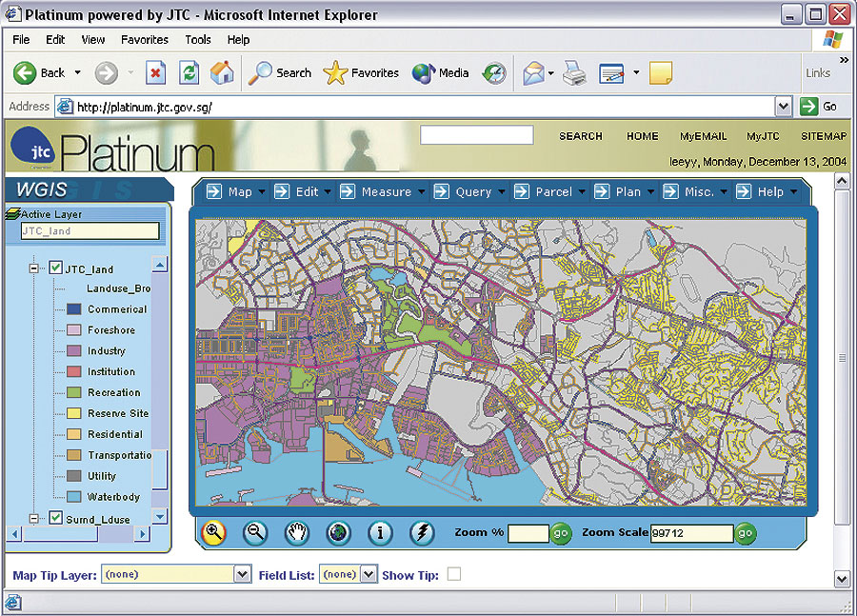
Task: Click the Forward arrow icon
Action: tap(106, 73)
